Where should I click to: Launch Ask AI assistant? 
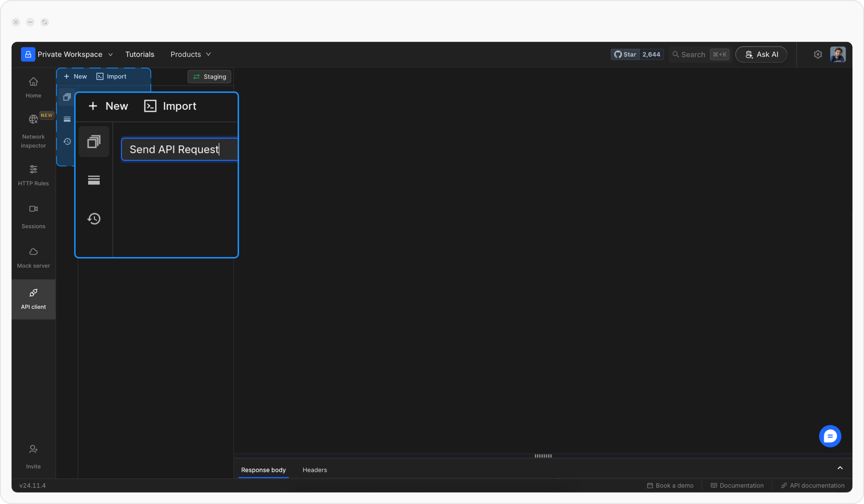click(761, 54)
